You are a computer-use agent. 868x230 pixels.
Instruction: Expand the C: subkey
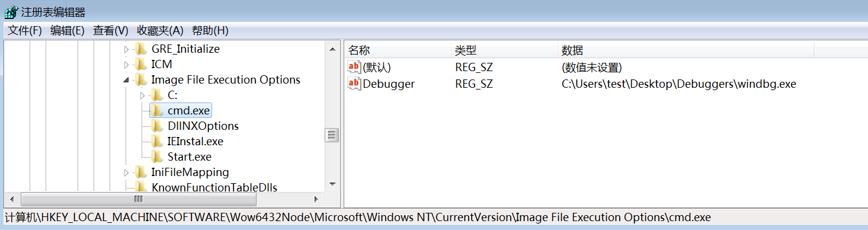[x=142, y=95]
